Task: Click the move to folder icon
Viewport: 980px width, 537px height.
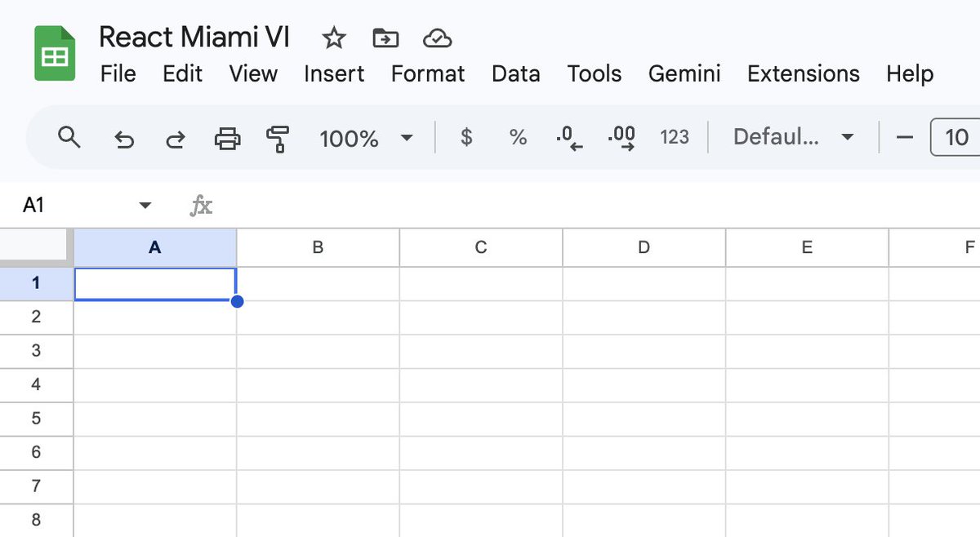Action: [x=385, y=38]
